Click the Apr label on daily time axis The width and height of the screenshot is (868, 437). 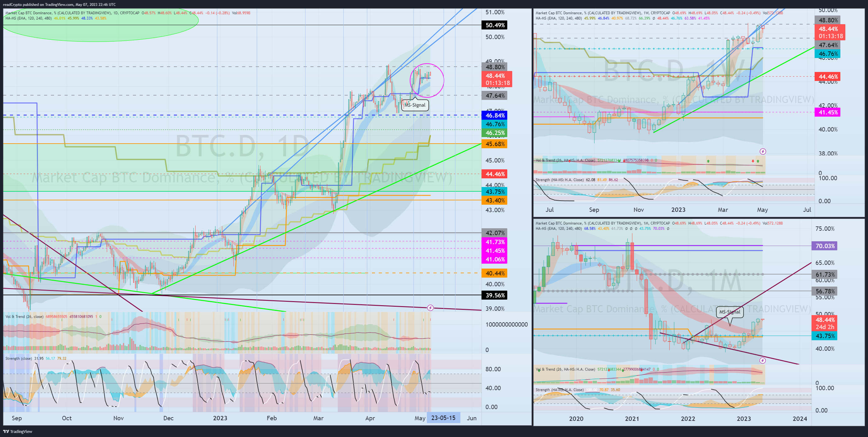pyautogui.click(x=370, y=418)
